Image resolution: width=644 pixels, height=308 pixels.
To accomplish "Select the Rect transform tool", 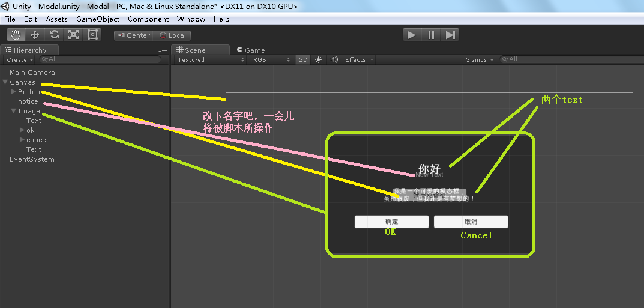I will click(92, 35).
